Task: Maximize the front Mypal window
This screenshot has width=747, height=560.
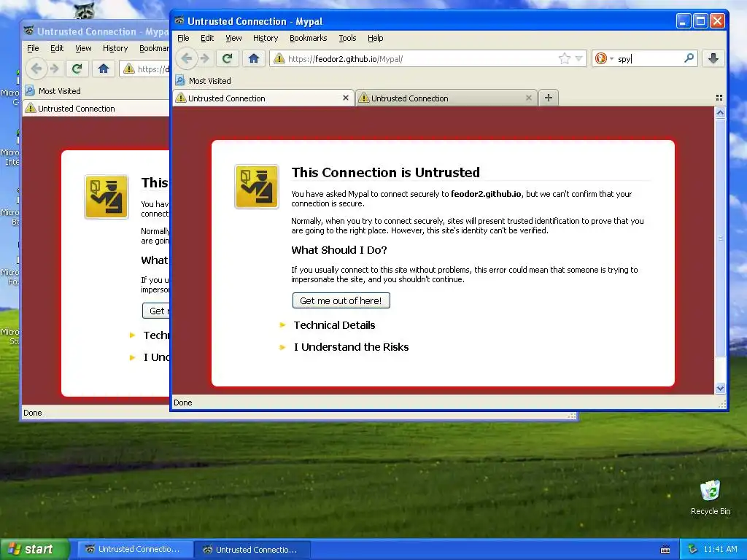Action: point(700,21)
